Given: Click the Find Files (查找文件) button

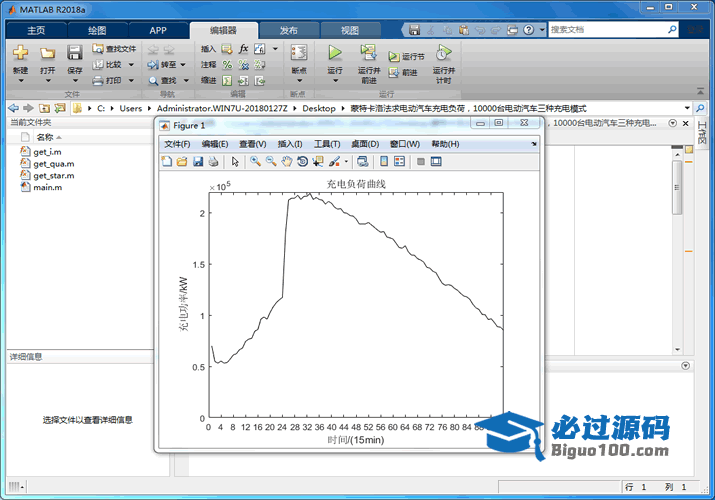Looking at the screenshot, I should click(114, 48).
